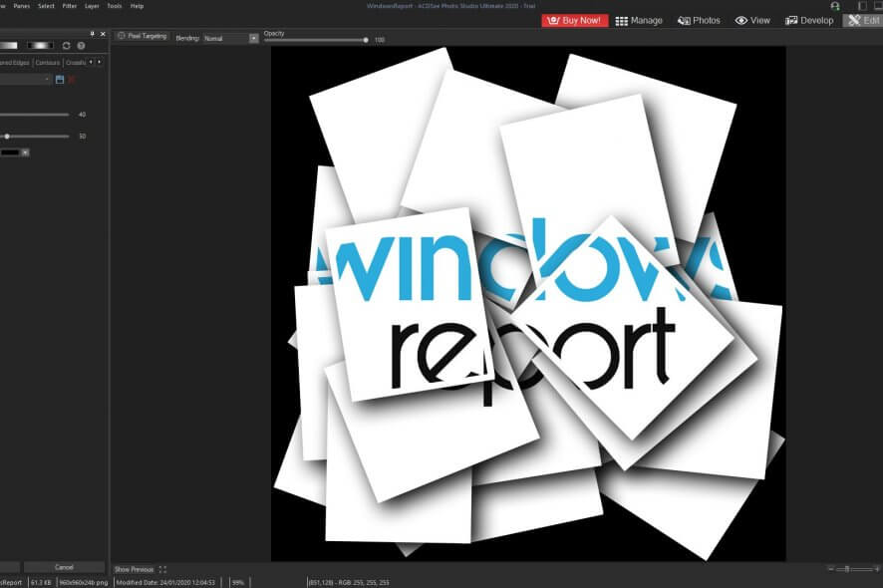The width and height of the screenshot is (883, 588).
Task: Switch to Manage mode
Action: tap(639, 20)
